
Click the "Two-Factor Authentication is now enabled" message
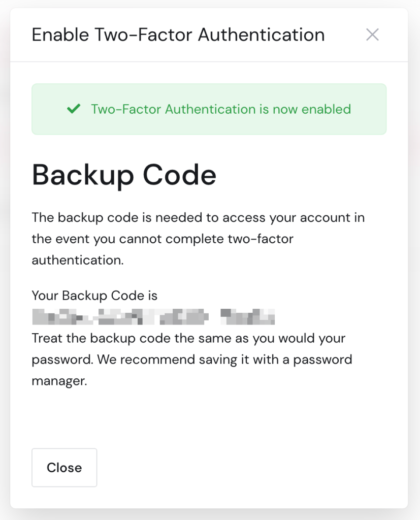[x=221, y=109]
